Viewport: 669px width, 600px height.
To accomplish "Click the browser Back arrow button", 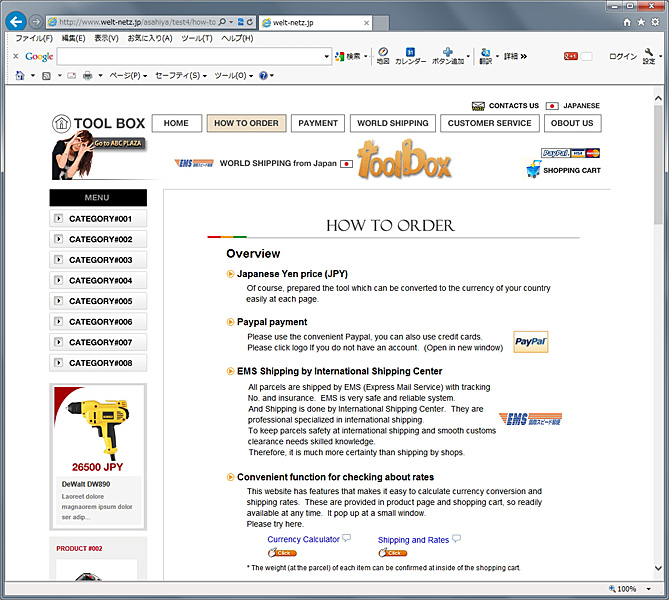I will click(x=16, y=22).
